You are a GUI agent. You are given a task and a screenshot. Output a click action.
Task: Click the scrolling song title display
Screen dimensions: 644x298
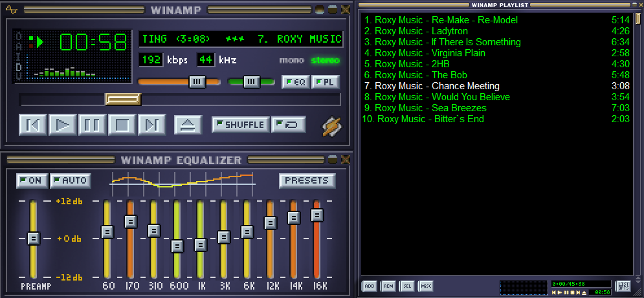click(x=241, y=39)
